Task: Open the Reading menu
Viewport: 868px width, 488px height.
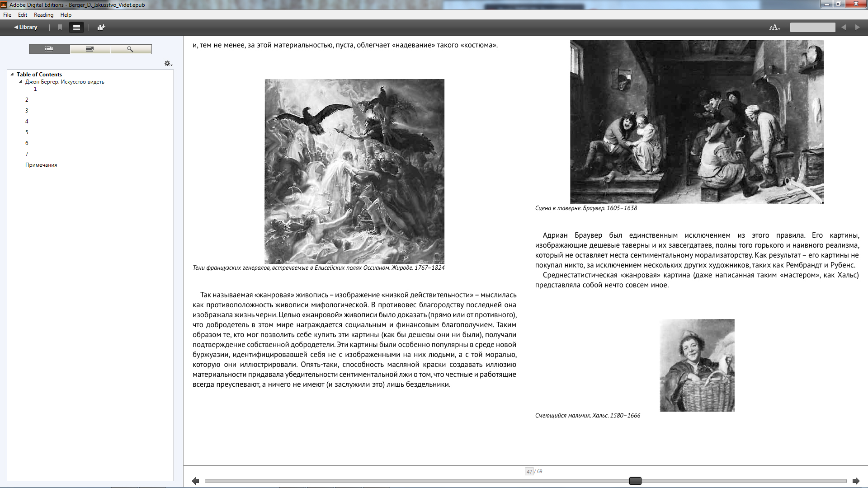Action: pyautogui.click(x=43, y=15)
